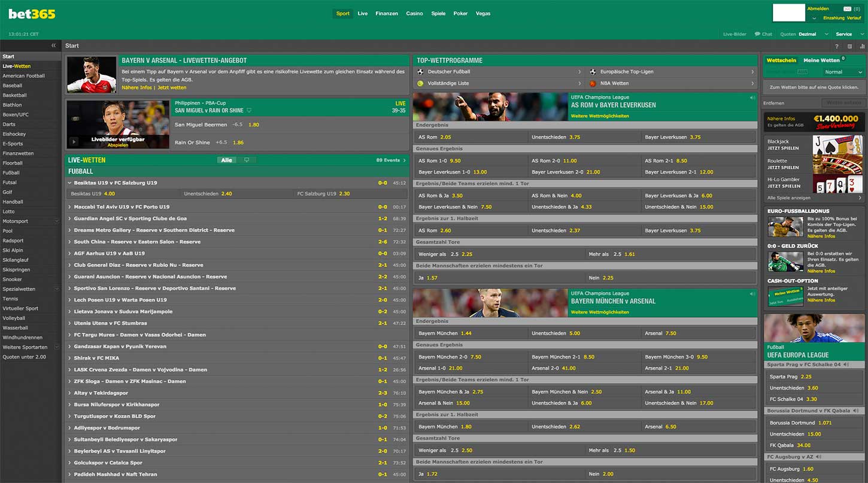Click the Abspielen link on live thumbnail
This screenshot has height=483, width=868.
point(118,145)
